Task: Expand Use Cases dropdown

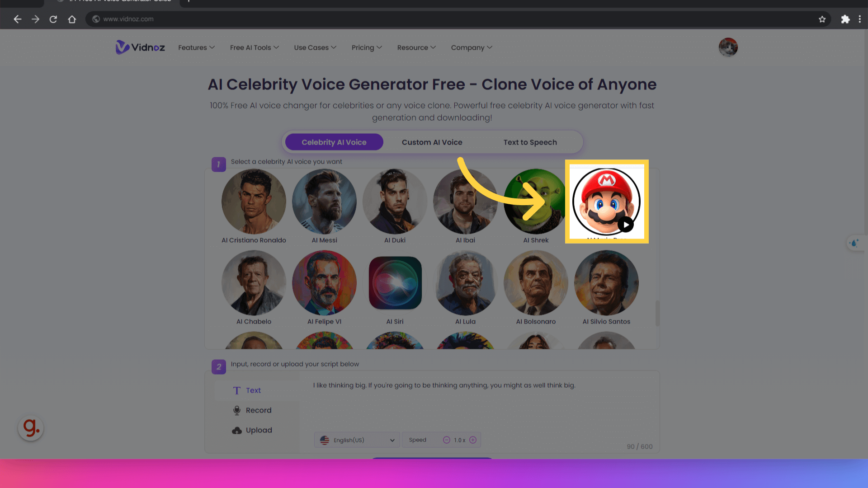Action: pos(315,47)
